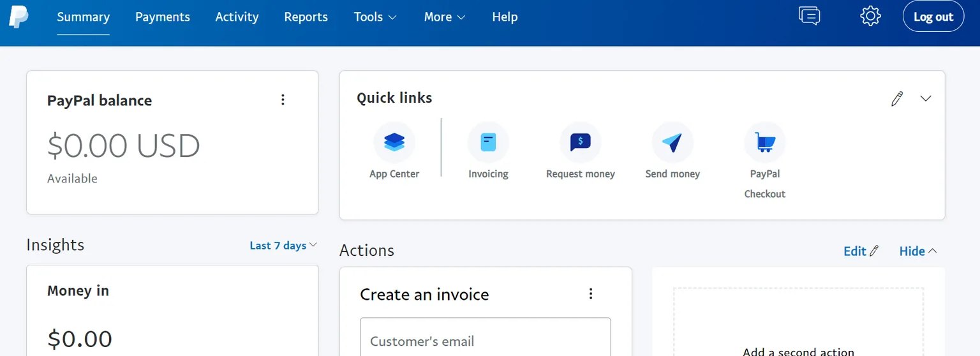Click the Insights heading
The width and height of the screenshot is (980, 356).
[55, 245]
